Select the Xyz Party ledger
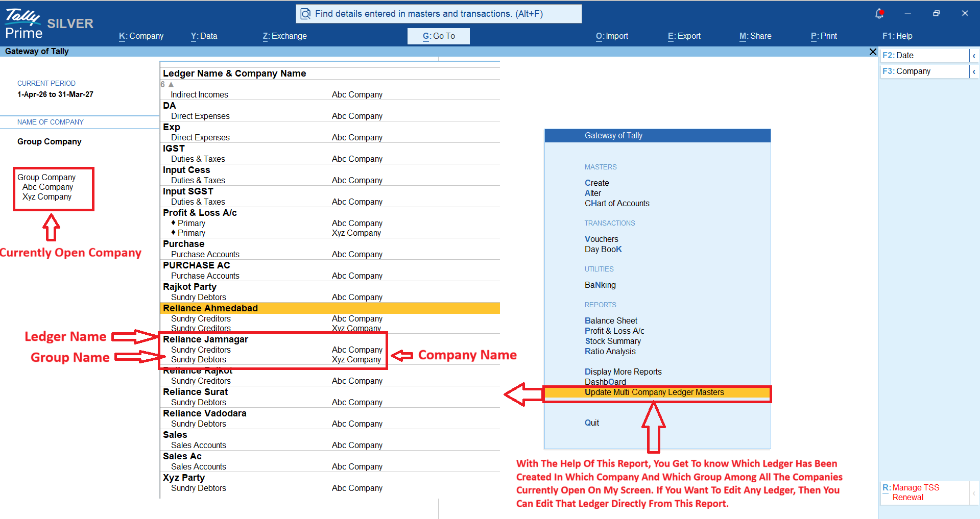Image resolution: width=980 pixels, height=519 pixels. tap(183, 478)
